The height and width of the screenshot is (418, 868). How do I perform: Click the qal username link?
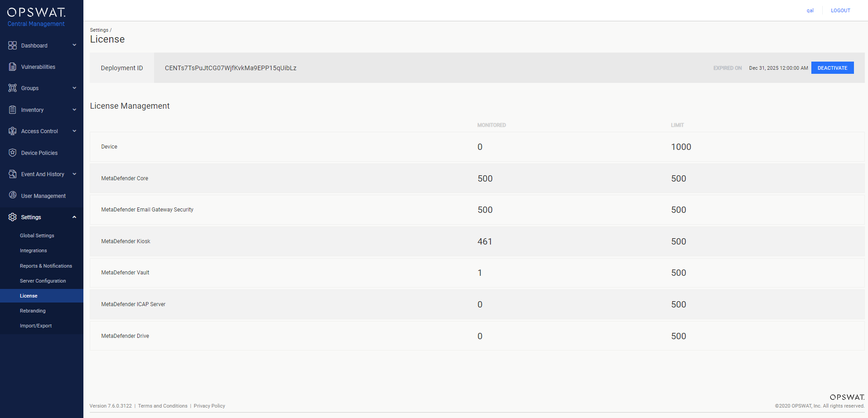(810, 10)
